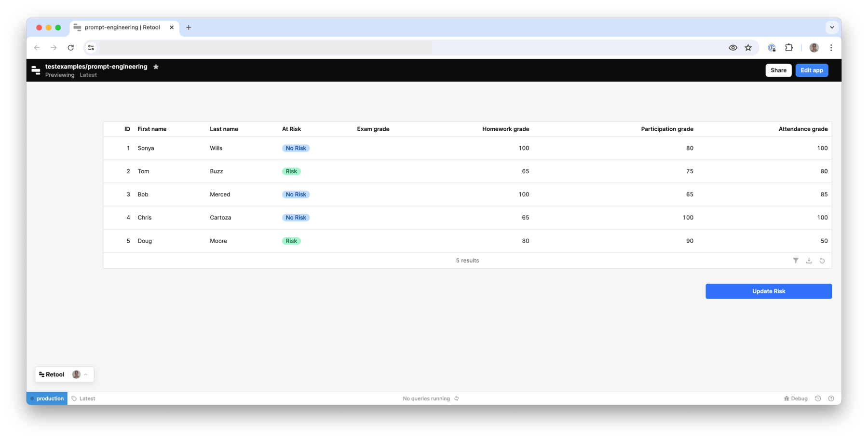Open the browser extensions puzzle icon
Viewport: 868px width, 440px height.
click(x=789, y=48)
